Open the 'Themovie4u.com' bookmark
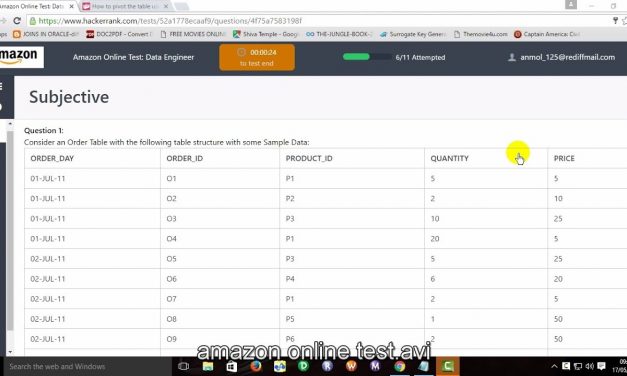Screen dimensions: 627x376 pyautogui.click(x=481, y=34)
